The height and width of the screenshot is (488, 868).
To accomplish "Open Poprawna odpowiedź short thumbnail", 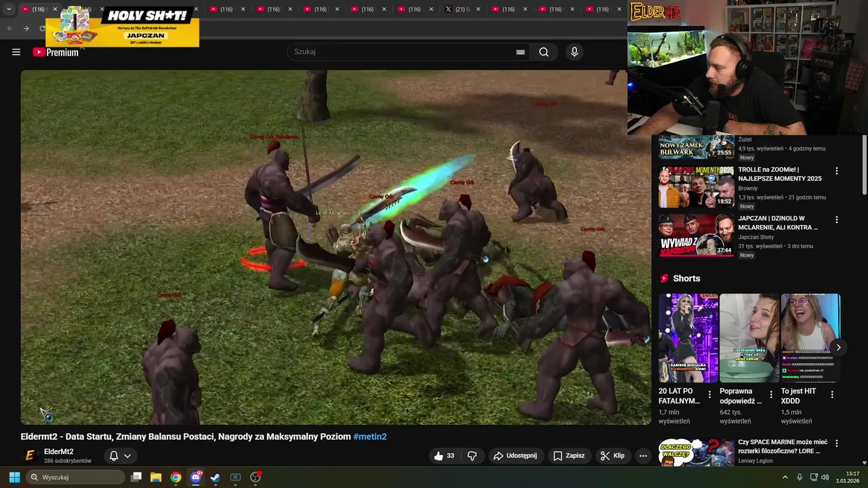I will pyautogui.click(x=749, y=338).
